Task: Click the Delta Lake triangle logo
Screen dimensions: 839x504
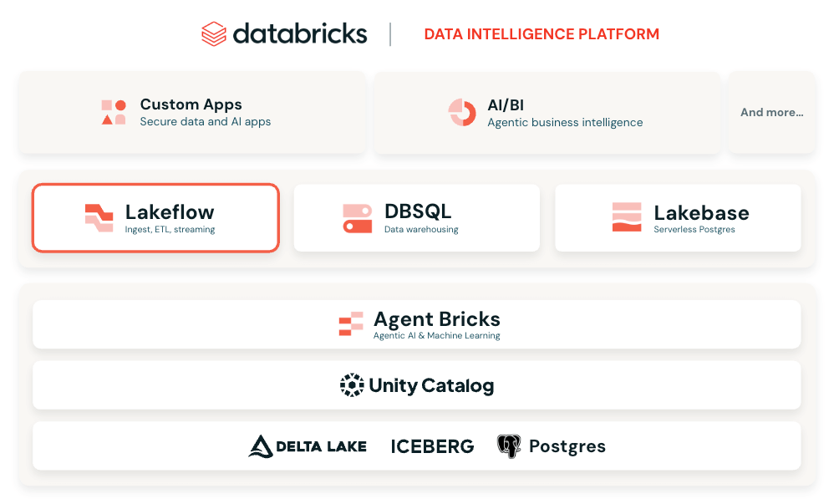Action: [261, 446]
